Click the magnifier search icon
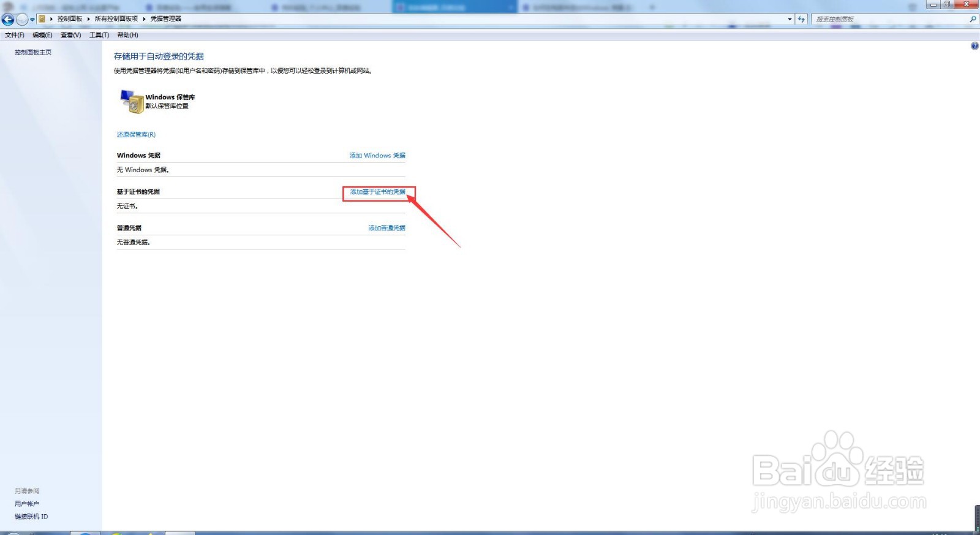980x535 pixels. [x=973, y=20]
